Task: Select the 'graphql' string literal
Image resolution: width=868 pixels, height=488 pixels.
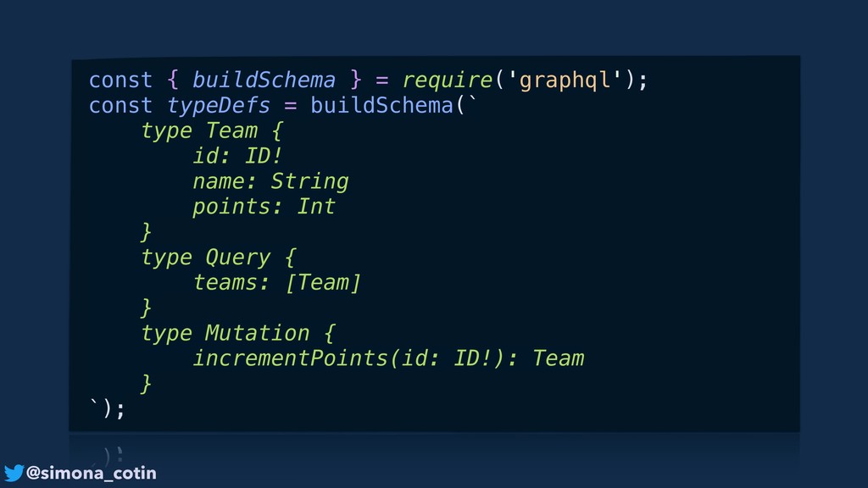Action: coord(565,80)
